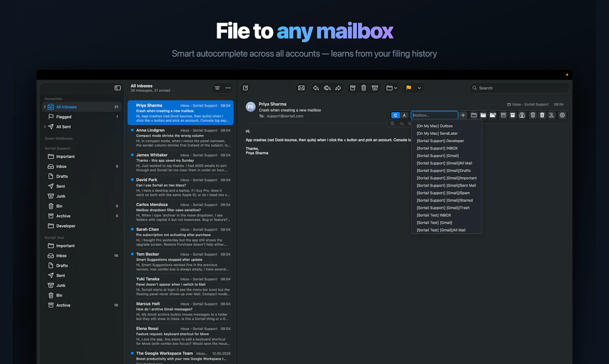
Task: Click the outlined folder icon in the Sortail bar
Action: (x=474, y=115)
